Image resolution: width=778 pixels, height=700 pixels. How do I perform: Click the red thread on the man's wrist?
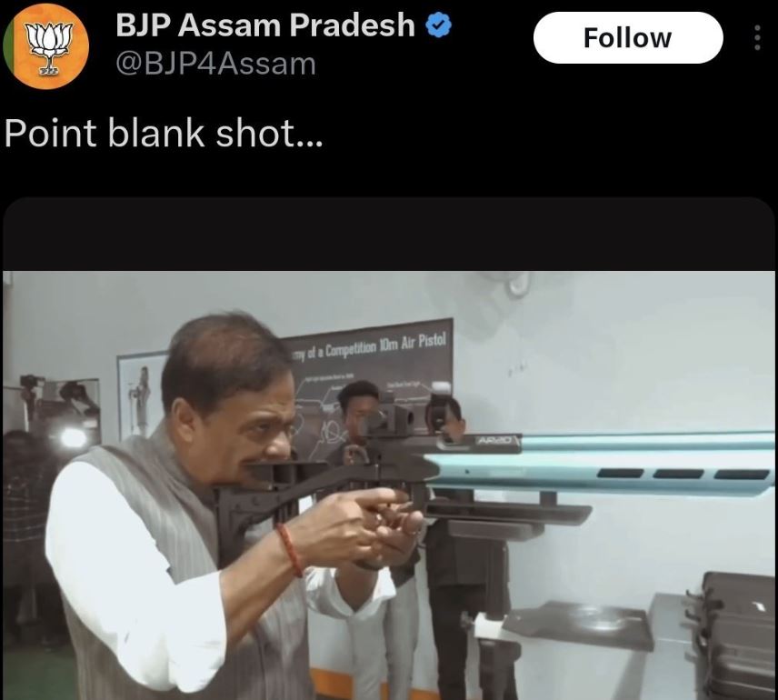pyautogui.click(x=290, y=550)
